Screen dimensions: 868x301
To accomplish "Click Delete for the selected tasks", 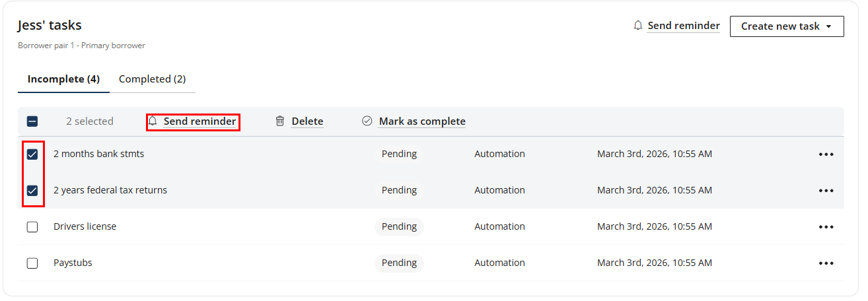I will coord(307,121).
